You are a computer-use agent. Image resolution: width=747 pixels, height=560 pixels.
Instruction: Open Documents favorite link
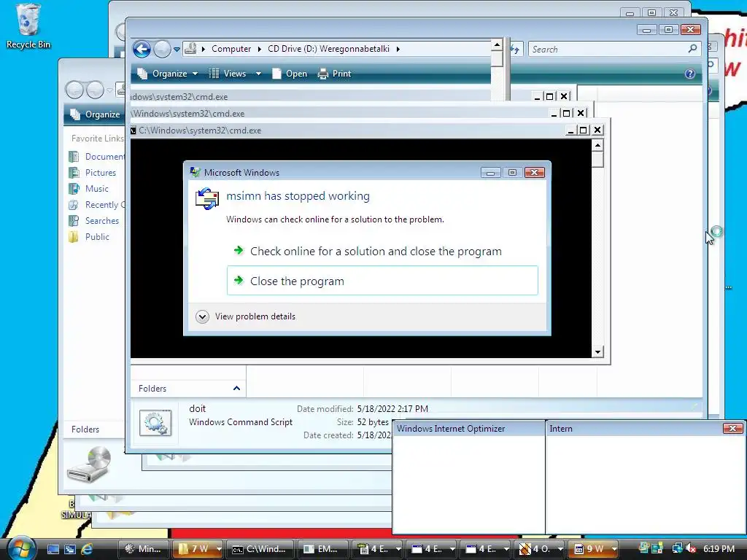[x=104, y=156]
